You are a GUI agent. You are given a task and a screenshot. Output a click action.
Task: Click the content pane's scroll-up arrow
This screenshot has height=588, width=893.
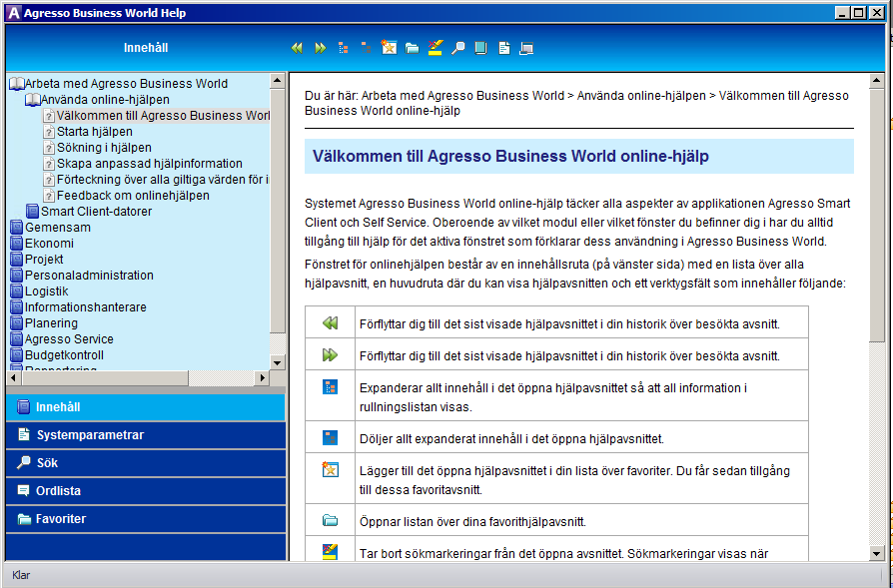[877, 81]
